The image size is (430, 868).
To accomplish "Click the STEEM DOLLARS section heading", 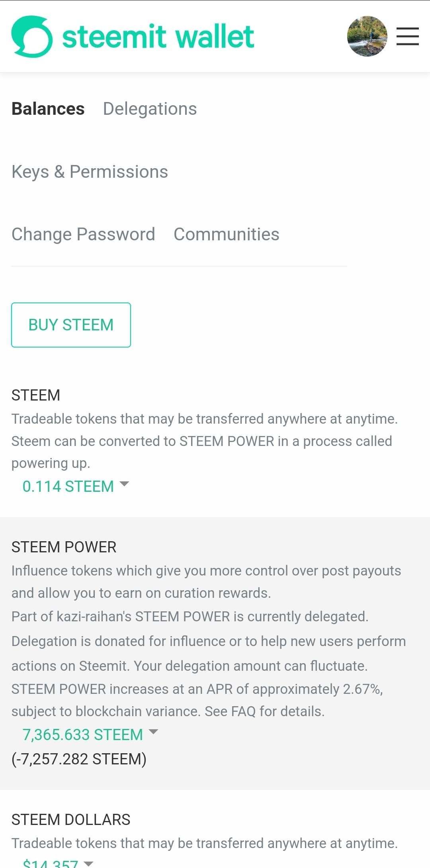I will pos(71,820).
